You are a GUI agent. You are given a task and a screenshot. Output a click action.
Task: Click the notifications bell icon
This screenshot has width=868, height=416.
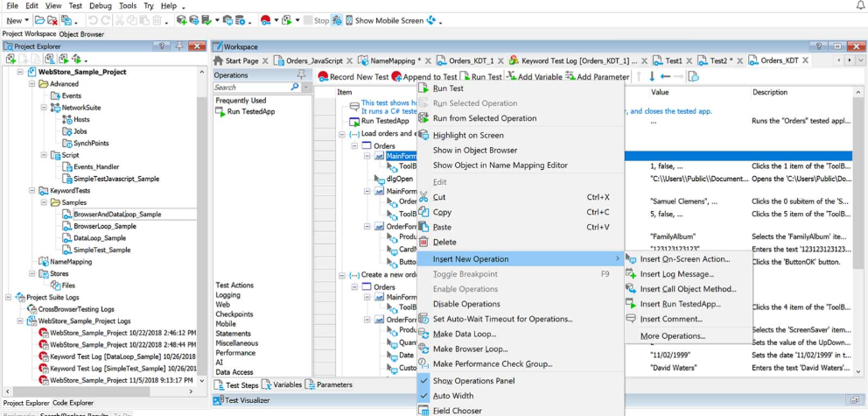click(860, 5)
